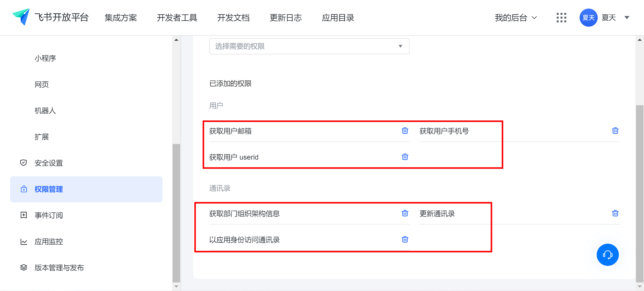The height and width of the screenshot is (291, 644).
Task: Delete the 获取用户手机号 permission
Action: pyautogui.click(x=615, y=131)
